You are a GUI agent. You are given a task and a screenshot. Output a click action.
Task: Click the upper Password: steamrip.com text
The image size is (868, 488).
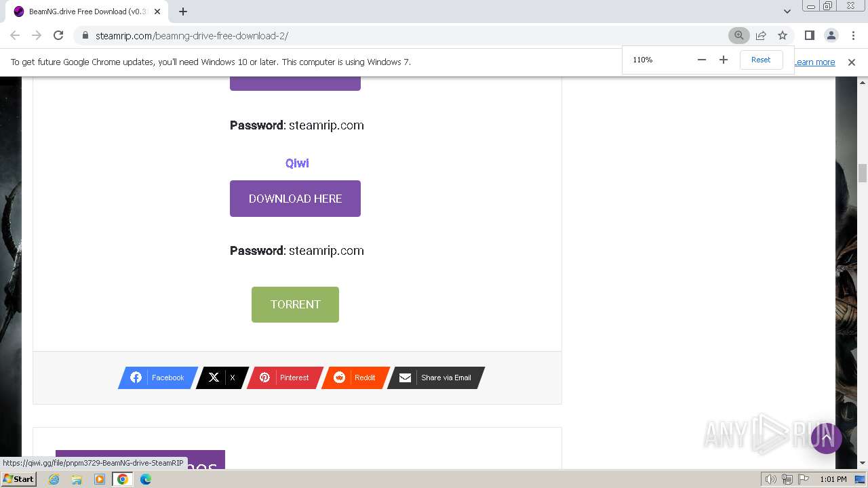coord(297,125)
